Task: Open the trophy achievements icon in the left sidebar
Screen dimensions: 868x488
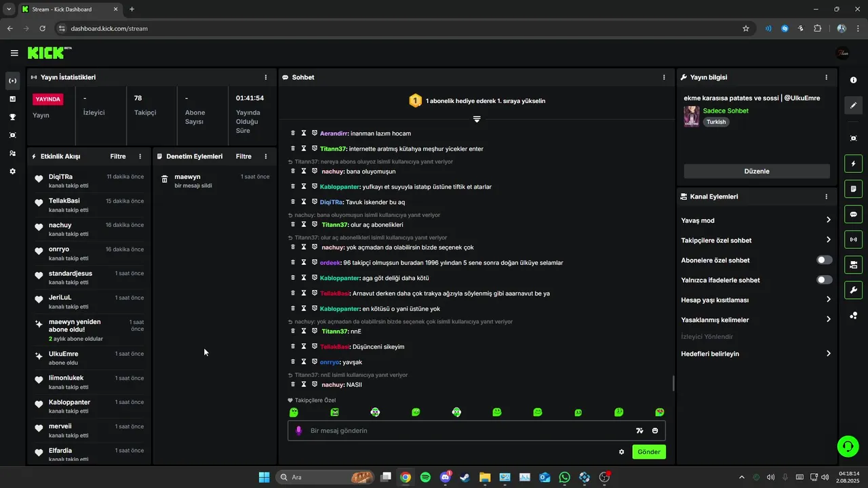Action: (x=12, y=117)
